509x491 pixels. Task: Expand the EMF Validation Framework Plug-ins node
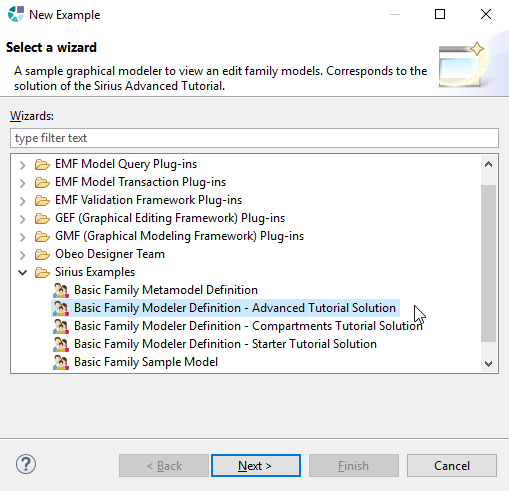[x=22, y=201]
